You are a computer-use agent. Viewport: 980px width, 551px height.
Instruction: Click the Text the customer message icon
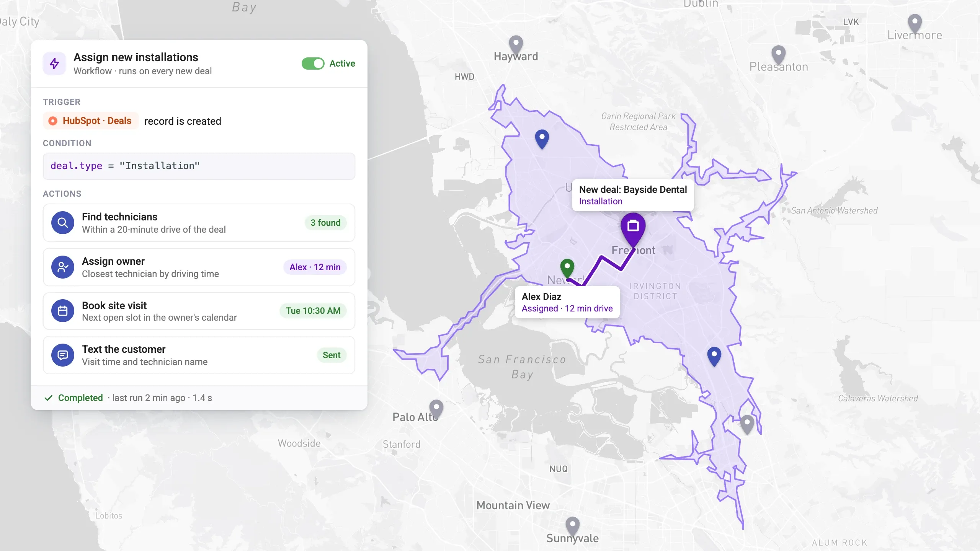63,355
